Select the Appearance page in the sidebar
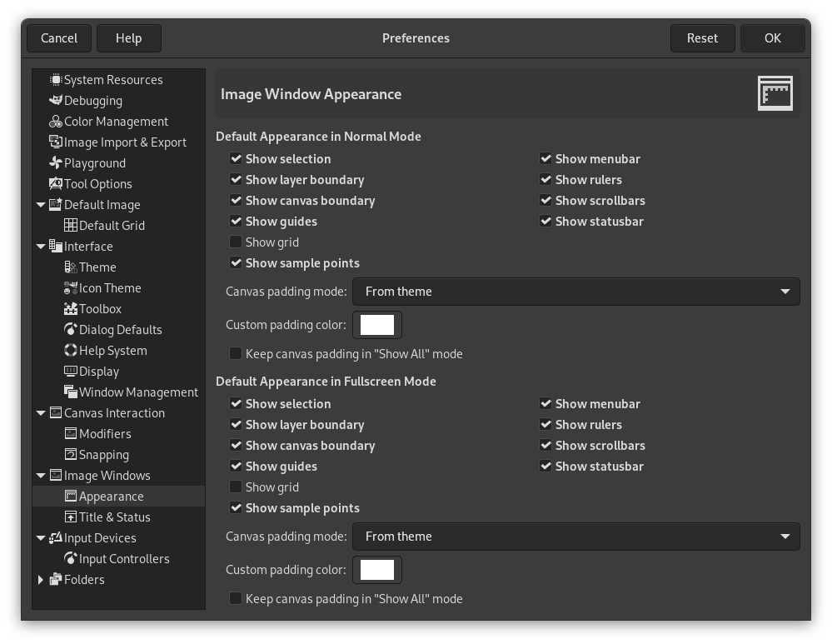 pyautogui.click(x=112, y=496)
